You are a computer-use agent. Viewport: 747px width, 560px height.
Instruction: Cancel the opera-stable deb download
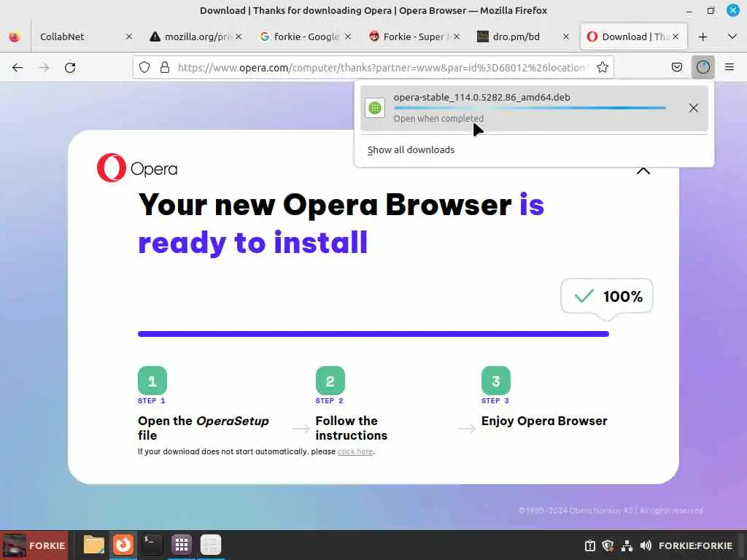point(693,108)
